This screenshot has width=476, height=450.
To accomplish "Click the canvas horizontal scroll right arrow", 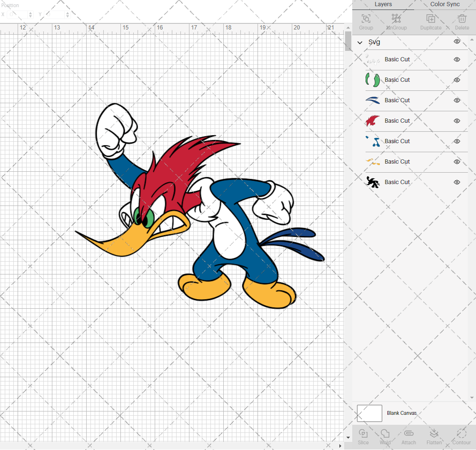I will click(x=340, y=446).
